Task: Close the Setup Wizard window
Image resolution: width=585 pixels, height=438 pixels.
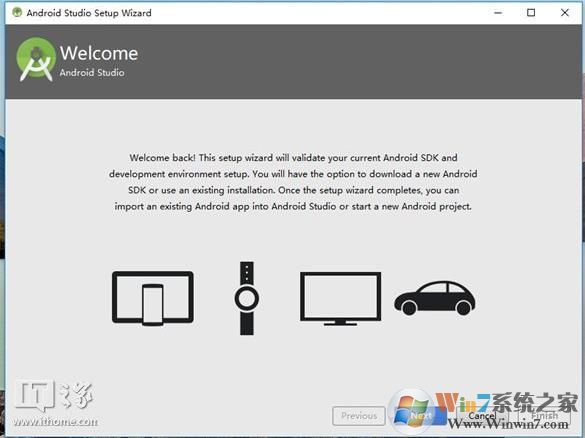Action: click(564, 13)
